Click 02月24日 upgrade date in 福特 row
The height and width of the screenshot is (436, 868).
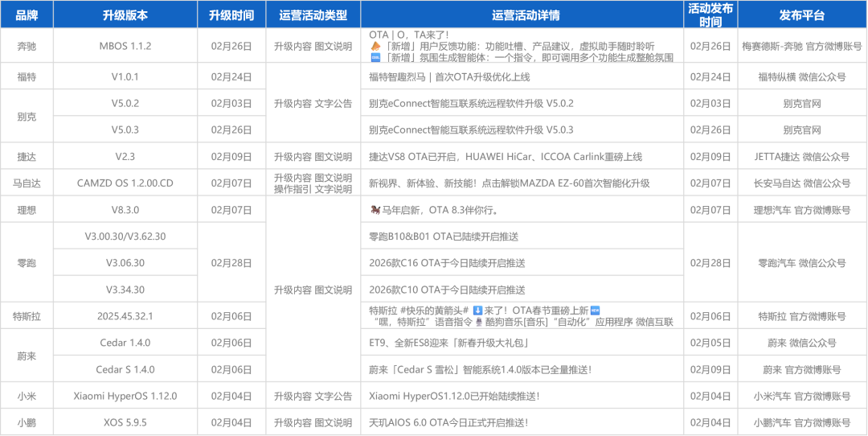231,76
